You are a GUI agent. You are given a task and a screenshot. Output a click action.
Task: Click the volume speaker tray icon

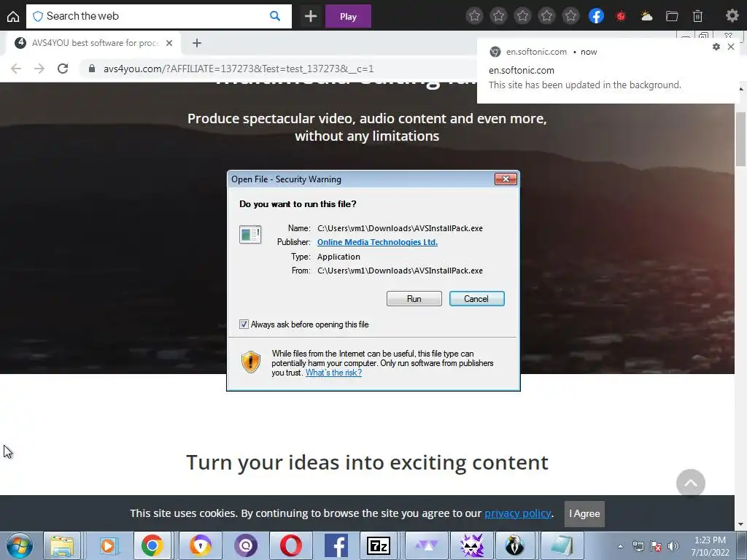(x=673, y=546)
